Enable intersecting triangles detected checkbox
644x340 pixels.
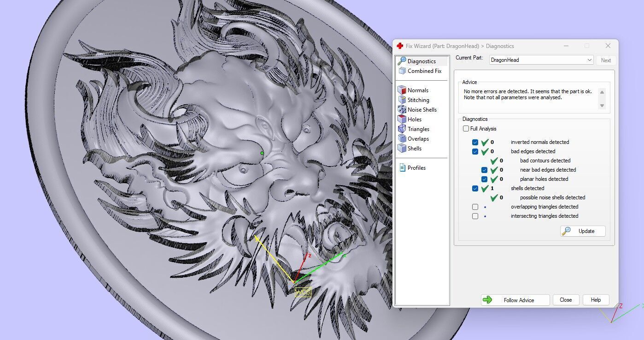tap(475, 216)
